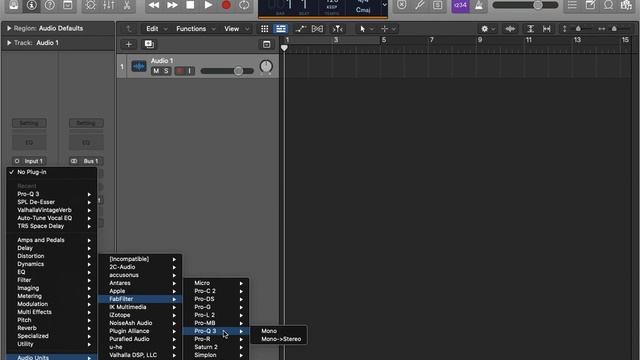Click the Duplicate Track icon

coord(149,44)
